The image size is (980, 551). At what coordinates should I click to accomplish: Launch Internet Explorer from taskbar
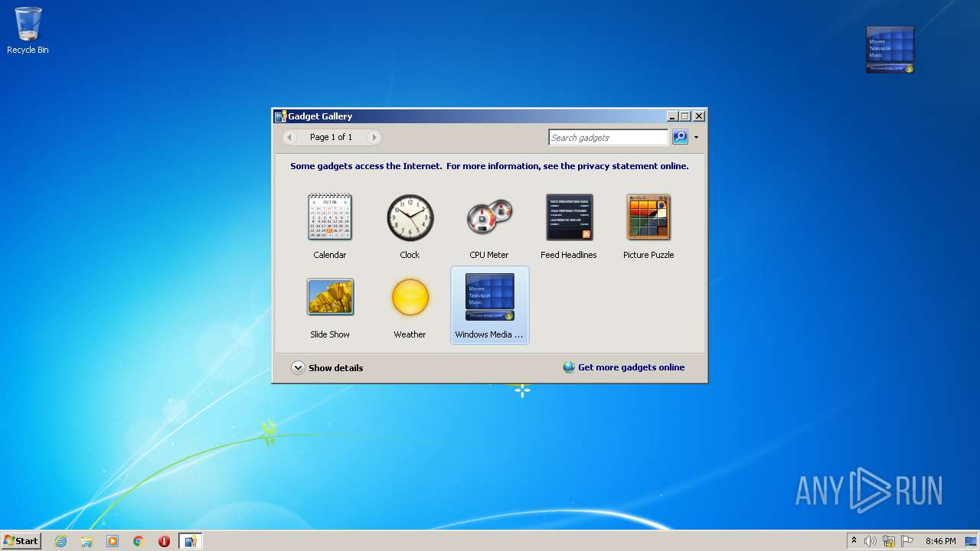pyautogui.click(x=60, y=541)
